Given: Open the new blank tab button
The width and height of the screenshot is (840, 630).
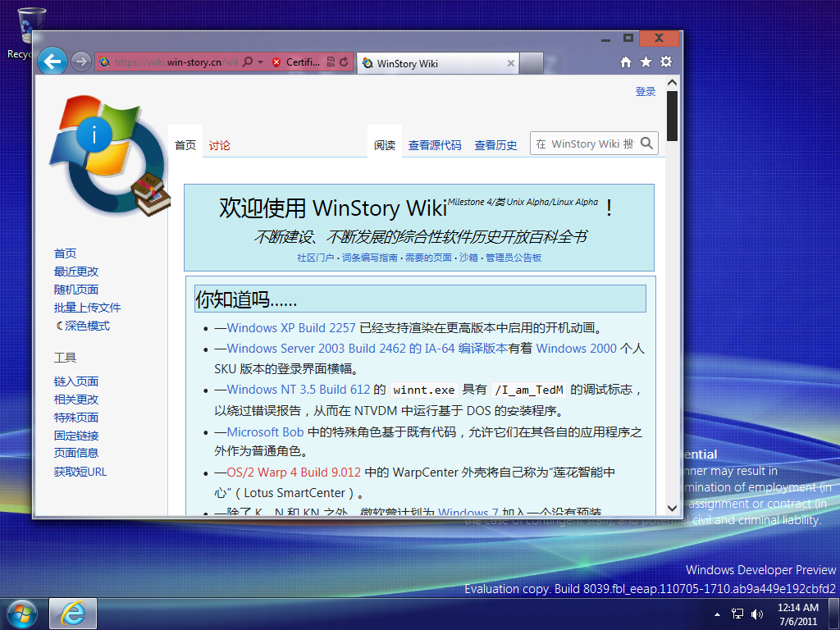Looking at the screenshot, I should (532, 63).
